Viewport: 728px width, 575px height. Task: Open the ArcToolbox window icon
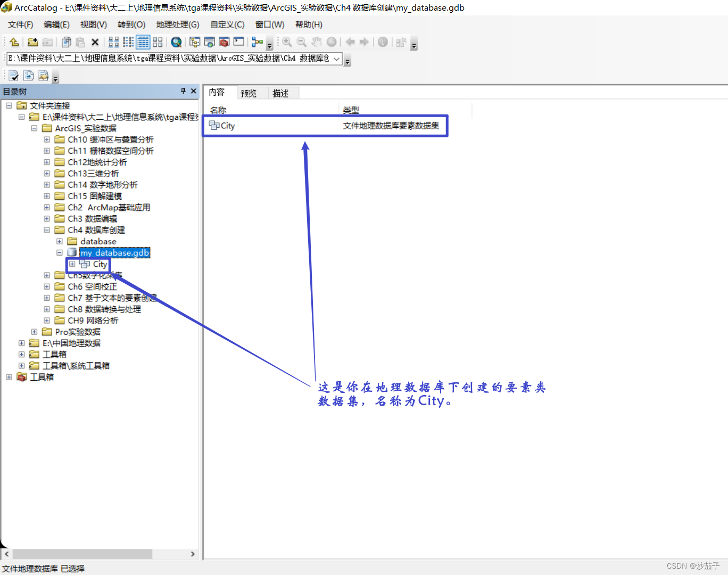tap(224, 42)
